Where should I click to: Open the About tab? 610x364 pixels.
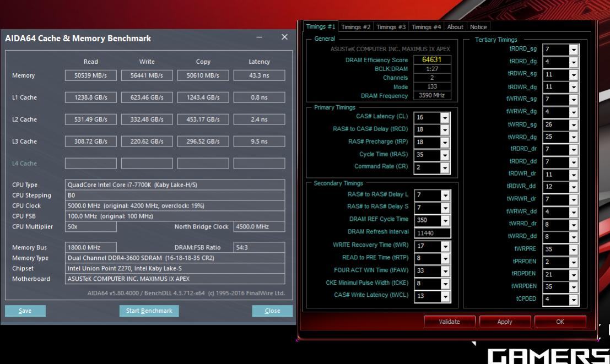click(455, 27)
